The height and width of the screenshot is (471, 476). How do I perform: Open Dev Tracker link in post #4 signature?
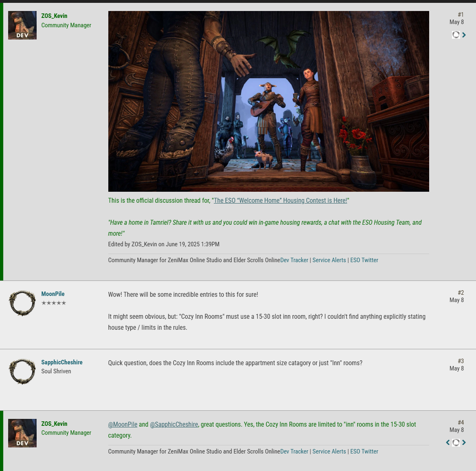click(294, 451)
